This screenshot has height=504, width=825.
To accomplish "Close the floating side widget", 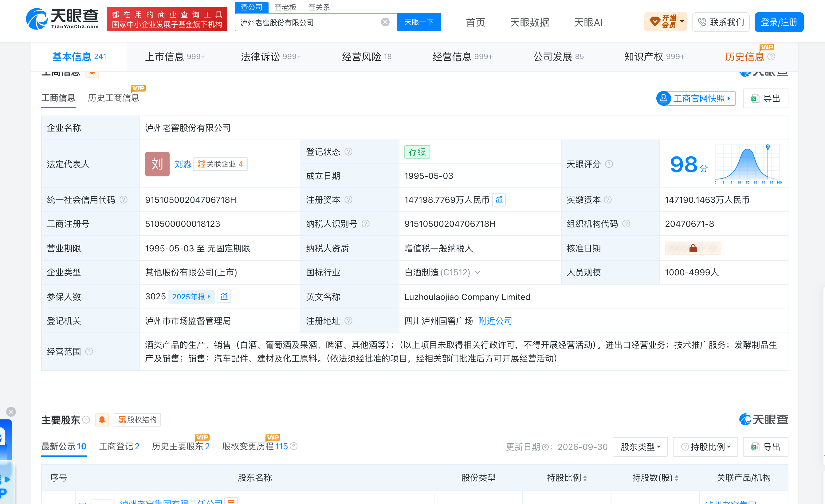I will click(11, 411).
